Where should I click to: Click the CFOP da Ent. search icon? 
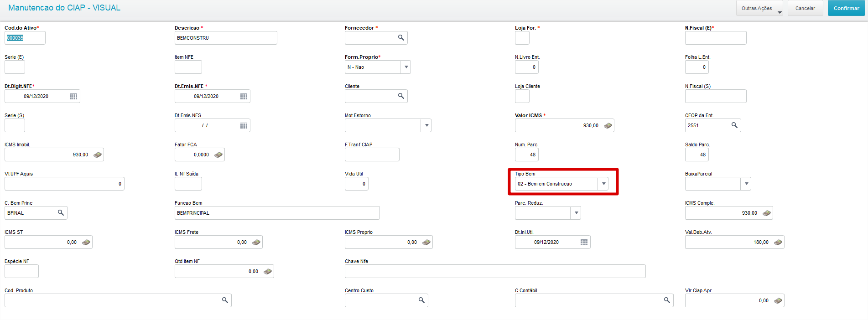pyautogui.click(x=734, y=125)
